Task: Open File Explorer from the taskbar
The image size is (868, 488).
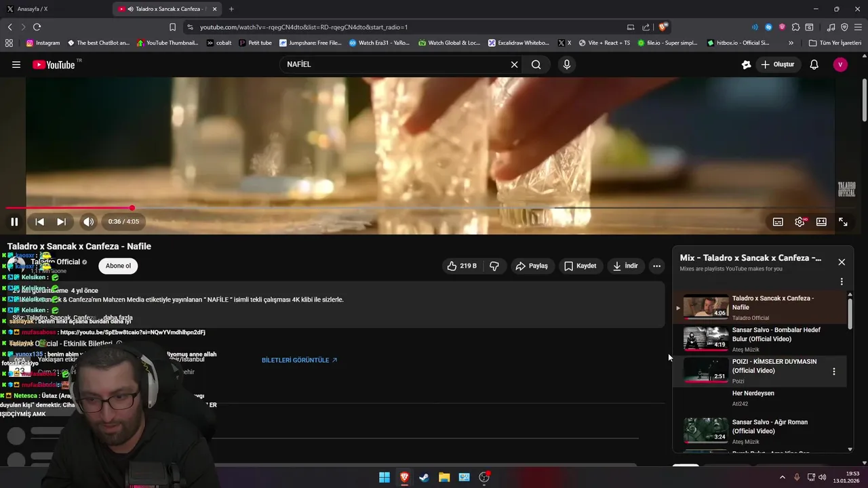Action: [444, 477]
